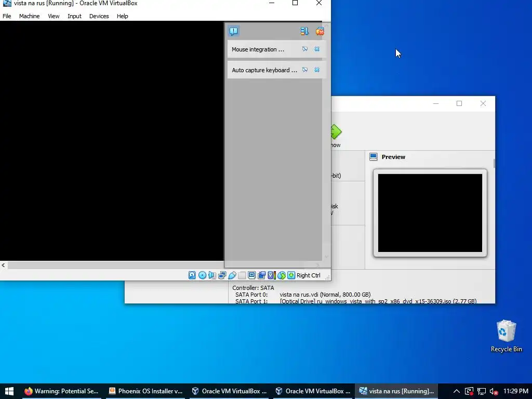Viewport: 532px width, 399px height.
Task: Click the SATA Port 1 optical drive iso entry
Action: 378,301
